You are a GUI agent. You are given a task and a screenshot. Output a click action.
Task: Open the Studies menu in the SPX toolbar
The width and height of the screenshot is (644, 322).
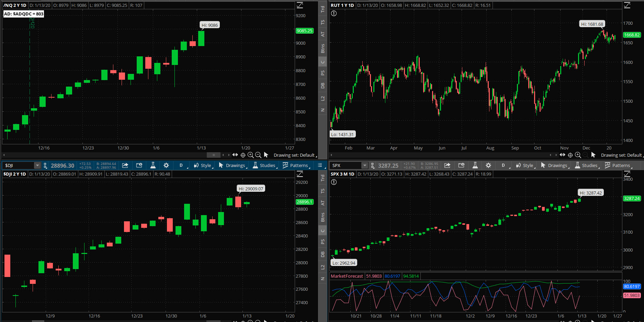tap(587, 165)
